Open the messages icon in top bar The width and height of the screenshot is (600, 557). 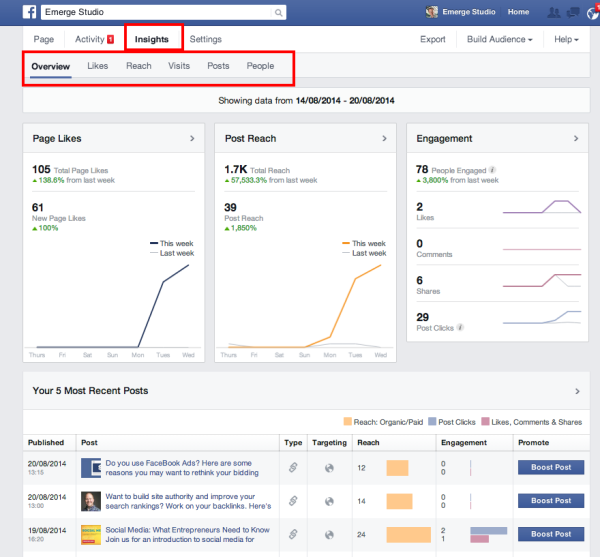point(574,12)
